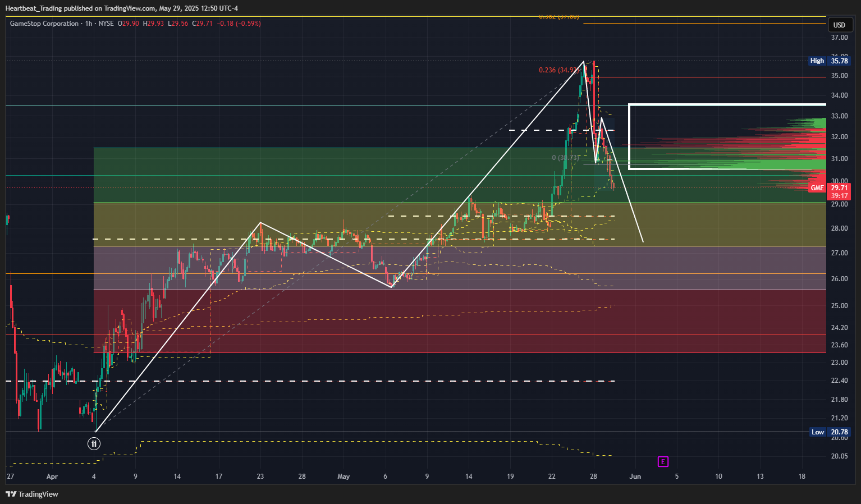861x504 pixels.
Task: Click 20.05 on the price axis
Action: (839, 456)
